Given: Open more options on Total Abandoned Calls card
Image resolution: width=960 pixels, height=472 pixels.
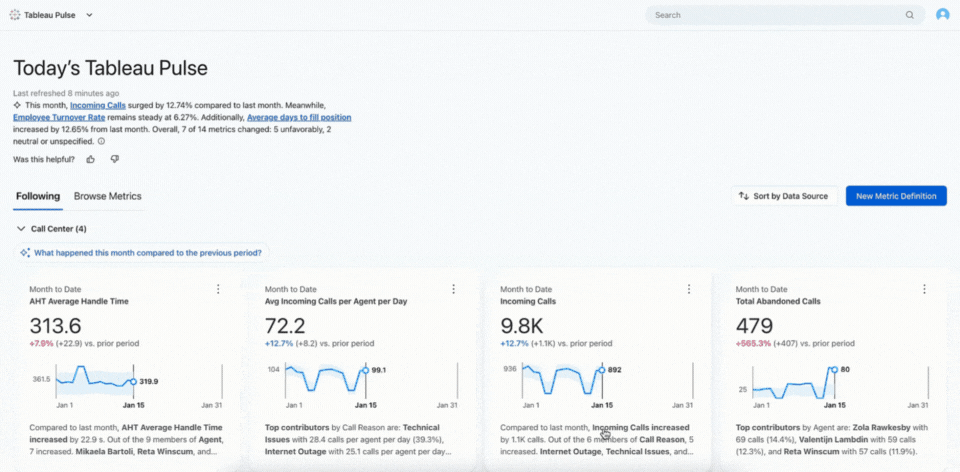Looking at the screenshot, I should tap(924, 289).
